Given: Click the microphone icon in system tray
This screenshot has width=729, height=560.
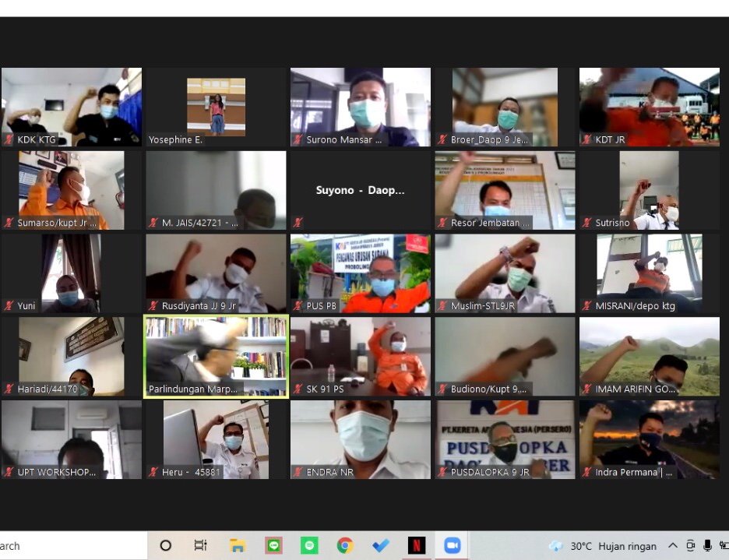Looking at the screenshot, I should pyautogui.click(x=707, y=546).
